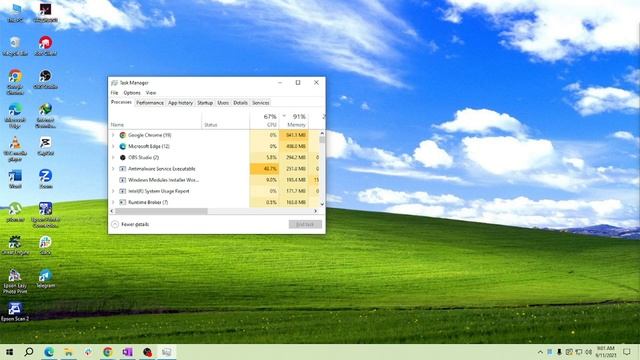
Task: Switch to the Details tab
Action: coord(240,103)
